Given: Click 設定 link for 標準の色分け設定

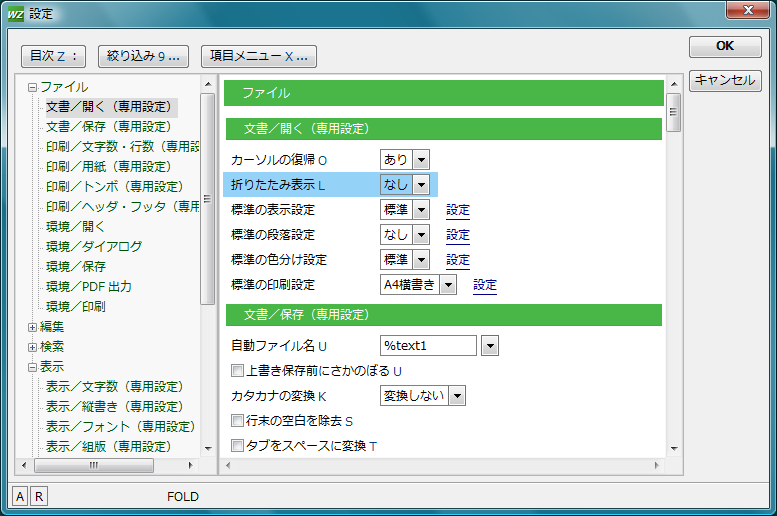Looking at the screenshot, I should pos(457,260).
